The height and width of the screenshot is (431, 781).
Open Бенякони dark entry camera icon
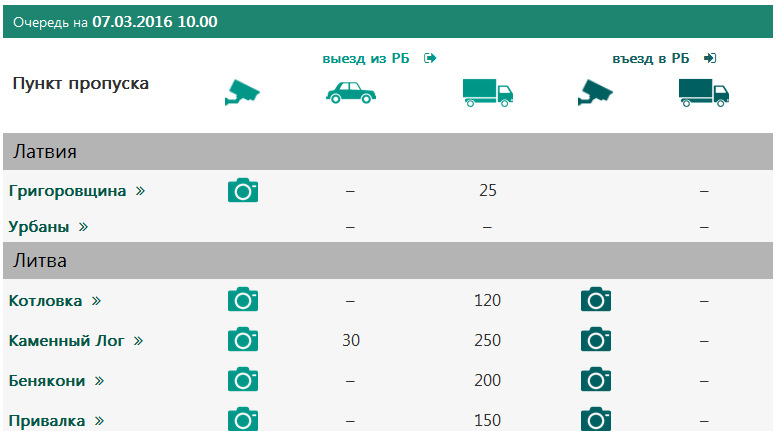596,379
